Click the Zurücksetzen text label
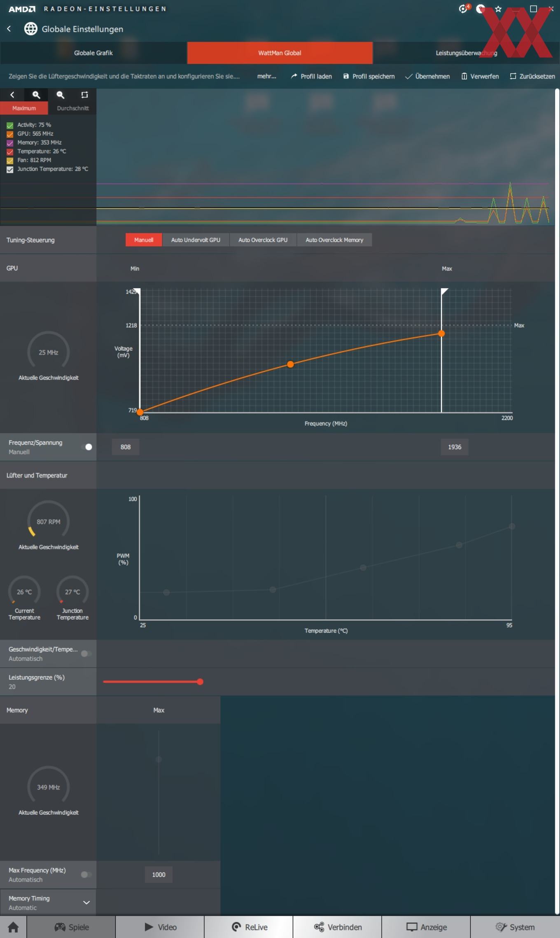 pos(537,76)
